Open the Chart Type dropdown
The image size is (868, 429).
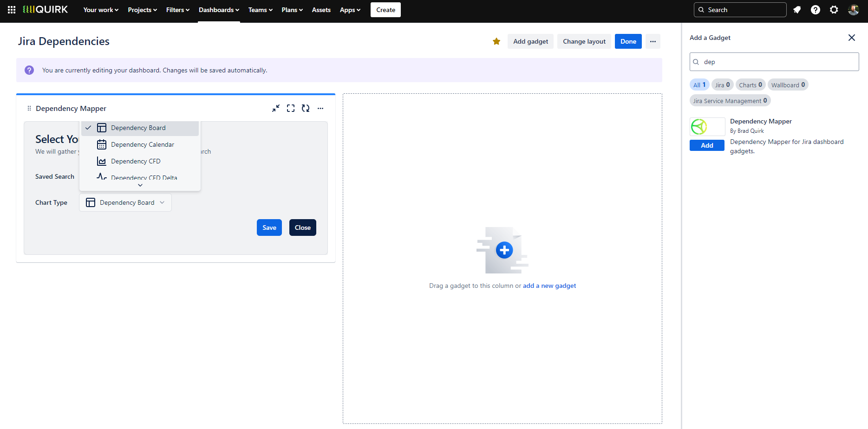pos(125,202)
